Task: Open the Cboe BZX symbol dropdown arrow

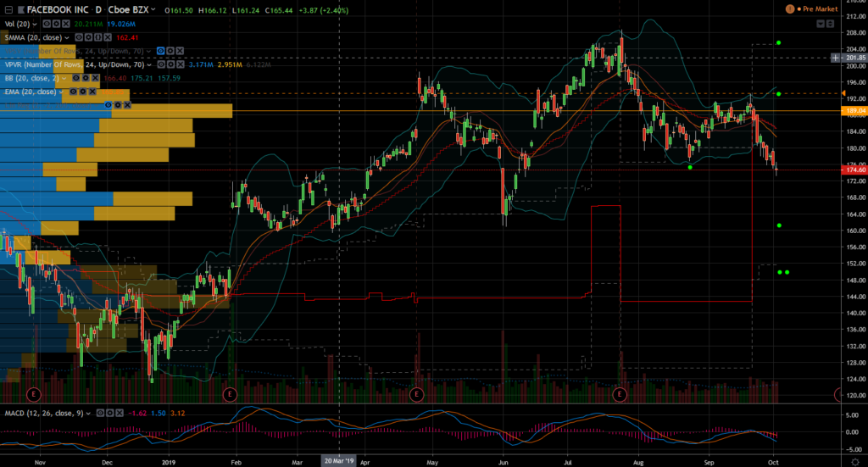Action: click(x=153, y=9)
